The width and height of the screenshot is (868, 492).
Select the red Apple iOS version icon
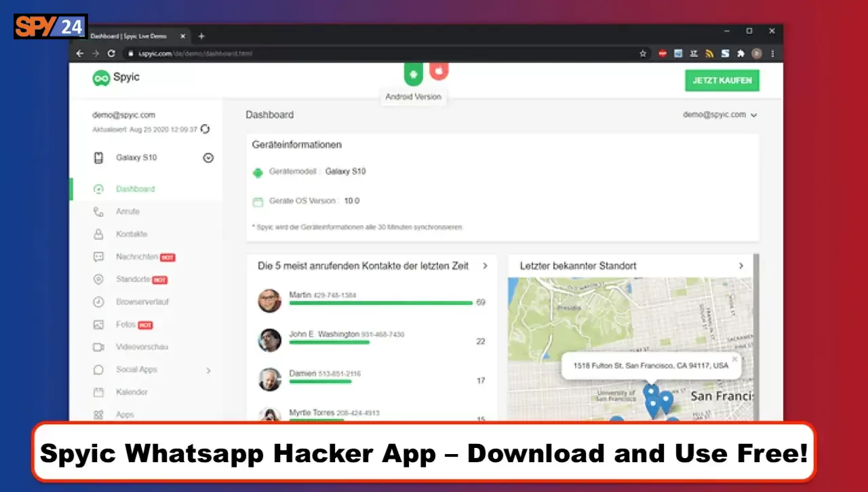pos(439,70)
